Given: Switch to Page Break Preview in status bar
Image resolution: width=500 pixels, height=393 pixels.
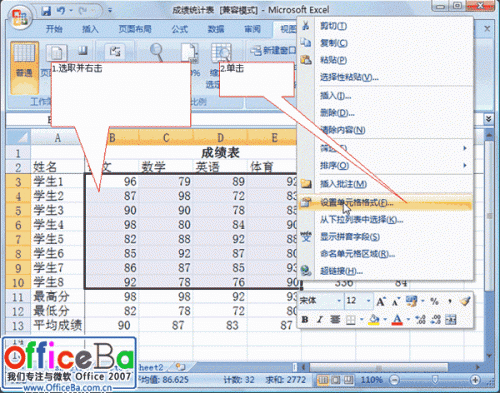Looking at the screenshot, I should [348, 380].
